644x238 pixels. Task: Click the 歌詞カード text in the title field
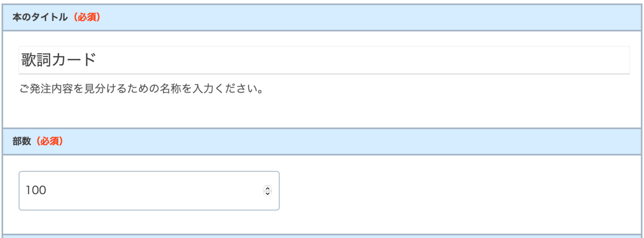pyautogui.click(x=58, y=60)
